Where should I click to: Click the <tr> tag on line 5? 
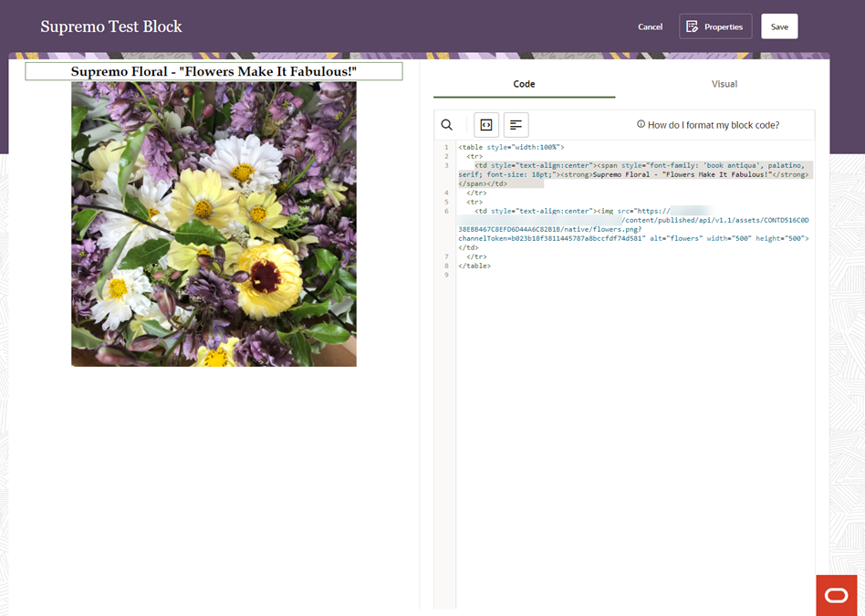tap(474, 202)
